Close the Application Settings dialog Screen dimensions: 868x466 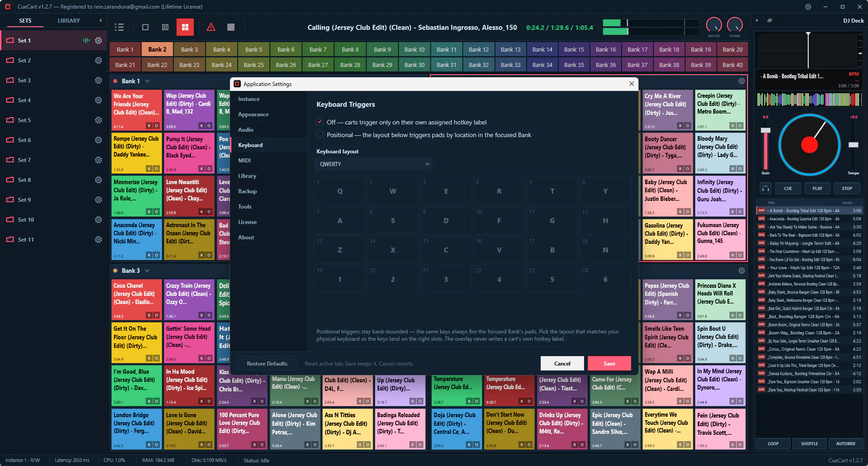(631, 84)
